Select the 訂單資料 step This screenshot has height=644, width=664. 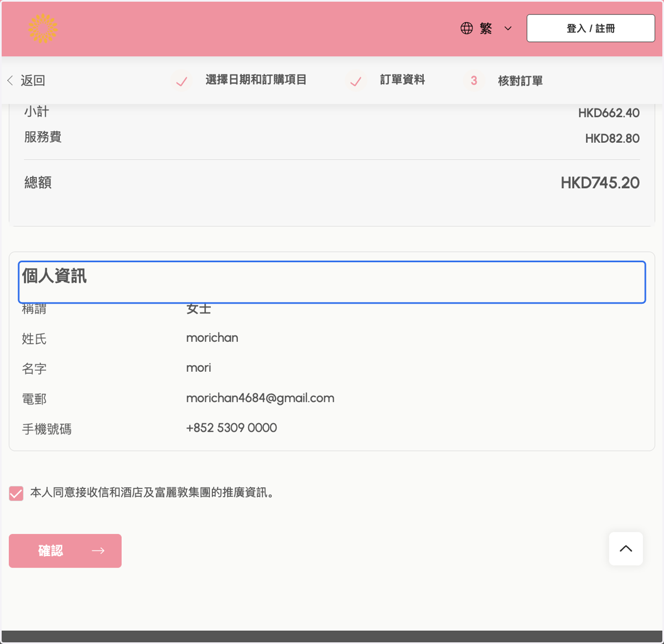[402, 80]
